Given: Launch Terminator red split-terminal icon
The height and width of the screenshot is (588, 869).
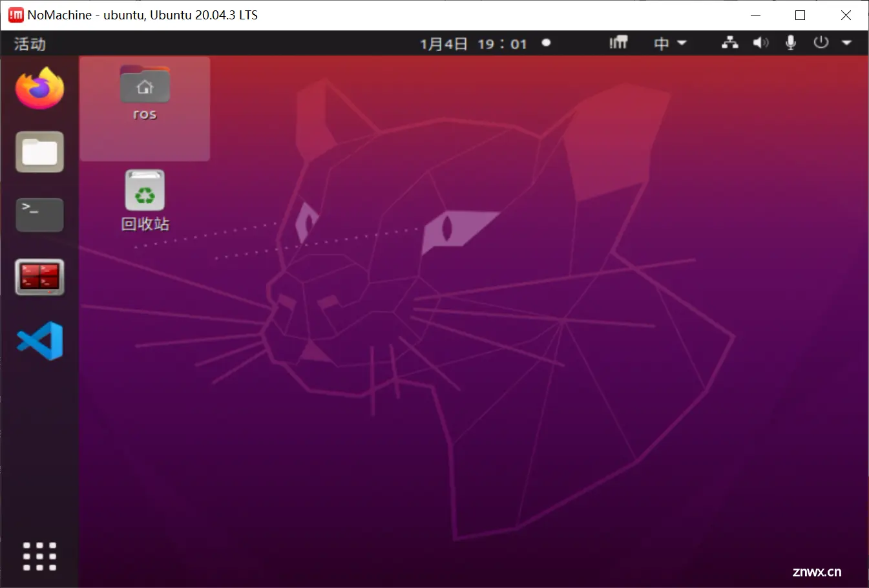Looking at the screenshot, I should (x=40, y=277).
